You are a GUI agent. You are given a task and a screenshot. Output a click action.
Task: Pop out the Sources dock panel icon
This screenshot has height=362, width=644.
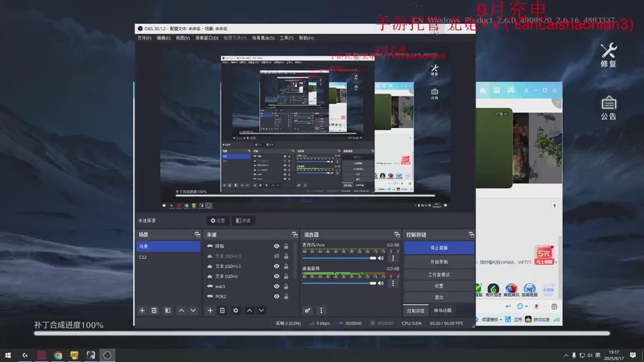pyautogui.click(x=295, y=234)
